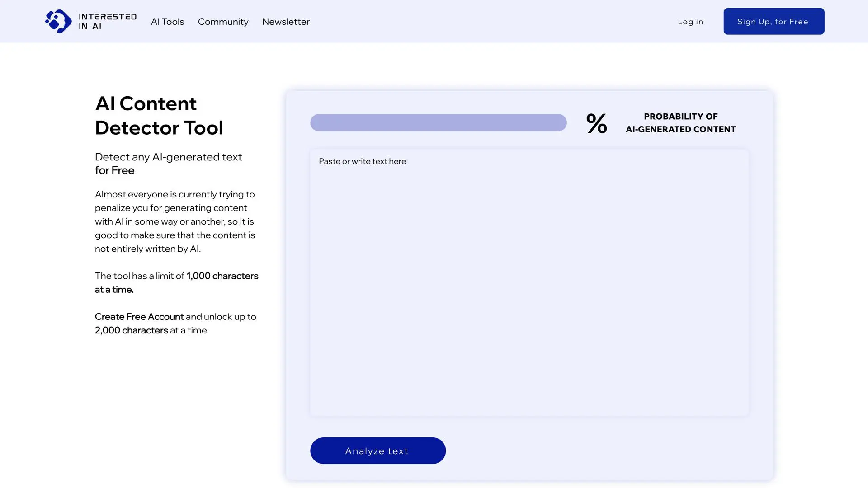Click the Detect any AI-generated text subtitle

(168, 157)
